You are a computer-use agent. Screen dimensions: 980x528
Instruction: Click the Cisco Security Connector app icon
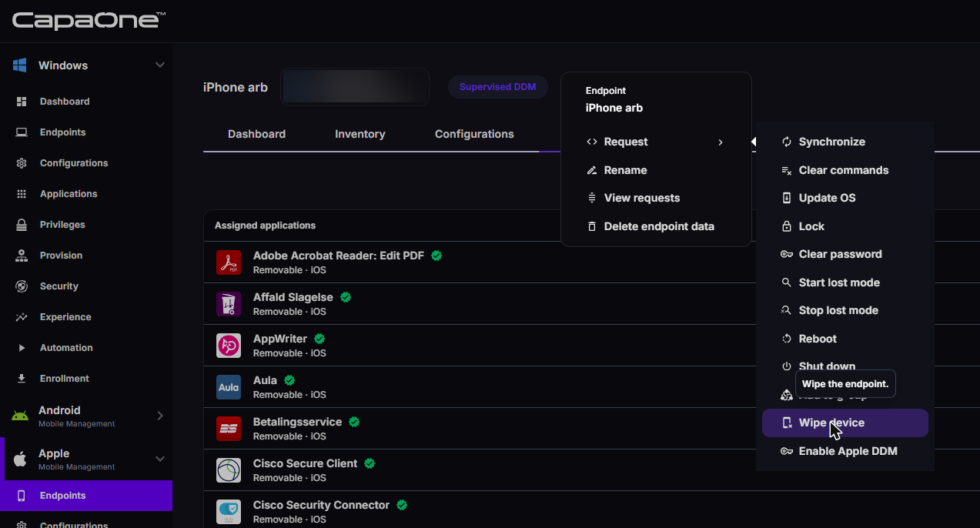229,512
